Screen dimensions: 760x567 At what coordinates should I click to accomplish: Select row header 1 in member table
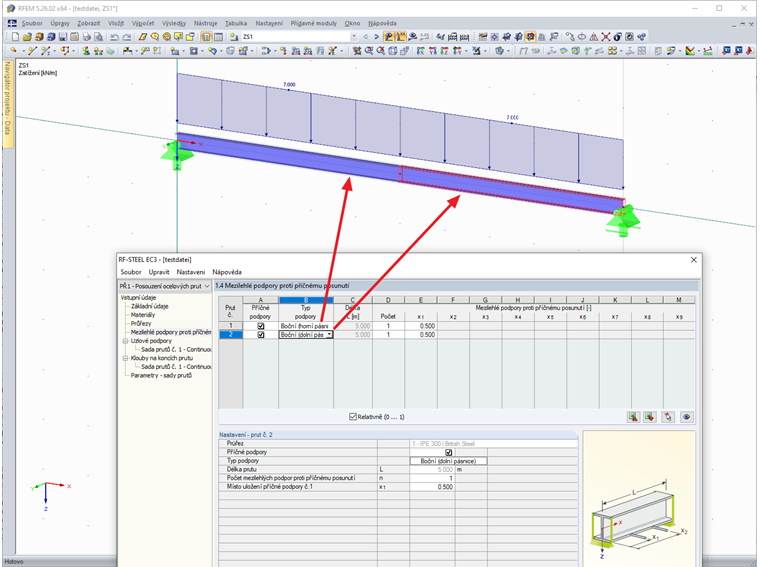[x=231, y=326]
